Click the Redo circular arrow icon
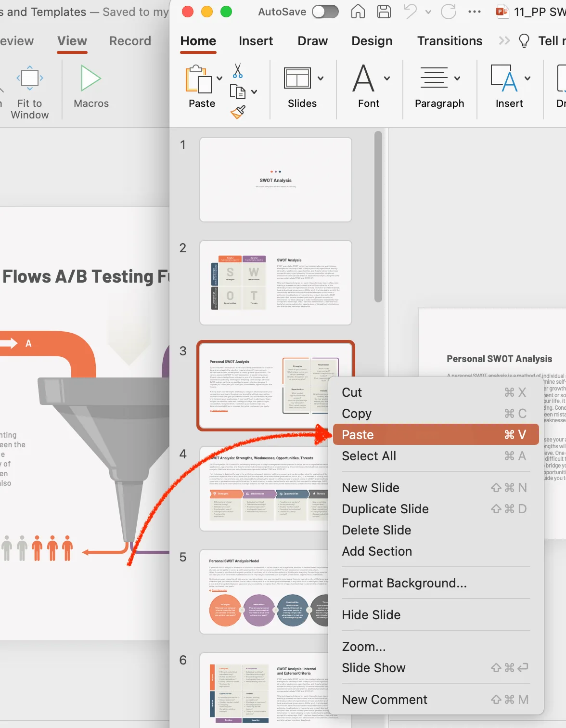Image resolution: width=566 pixels, height=728 pixels. click(449, 12)
